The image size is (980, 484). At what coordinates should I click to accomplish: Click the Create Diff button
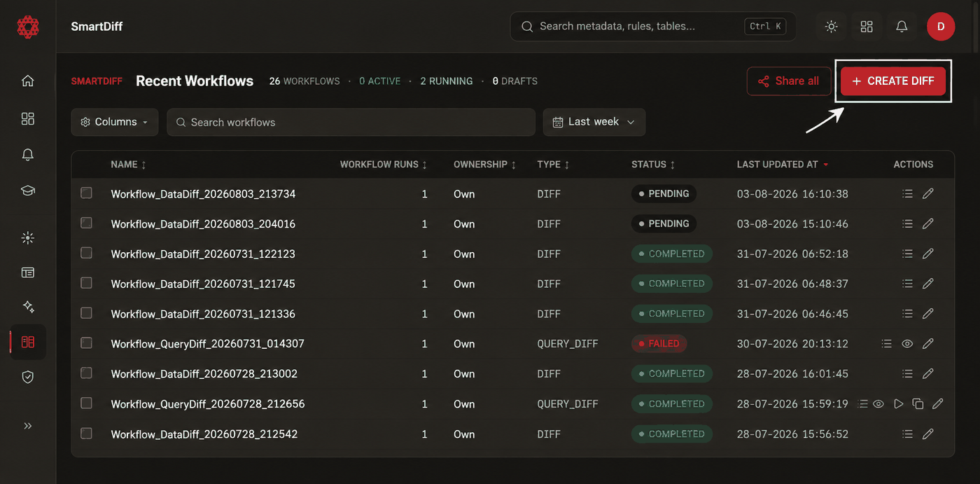pyautogui.click(x=892, y=81)
